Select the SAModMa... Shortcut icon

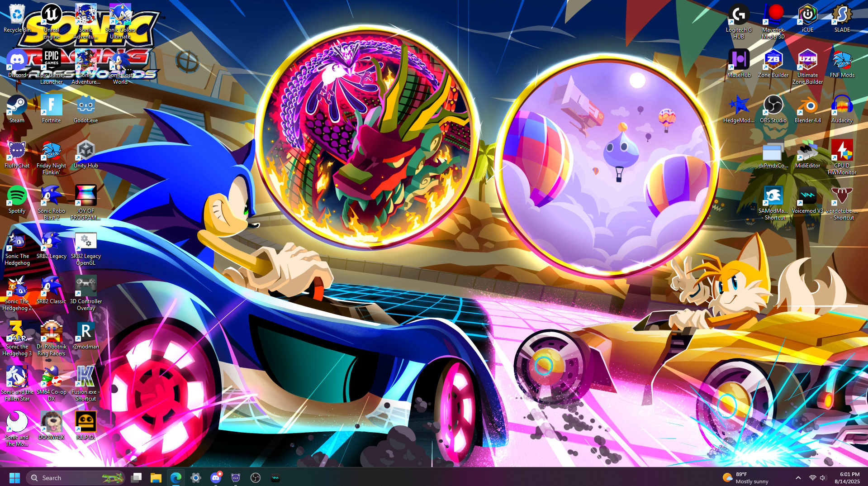click(773, 203)
